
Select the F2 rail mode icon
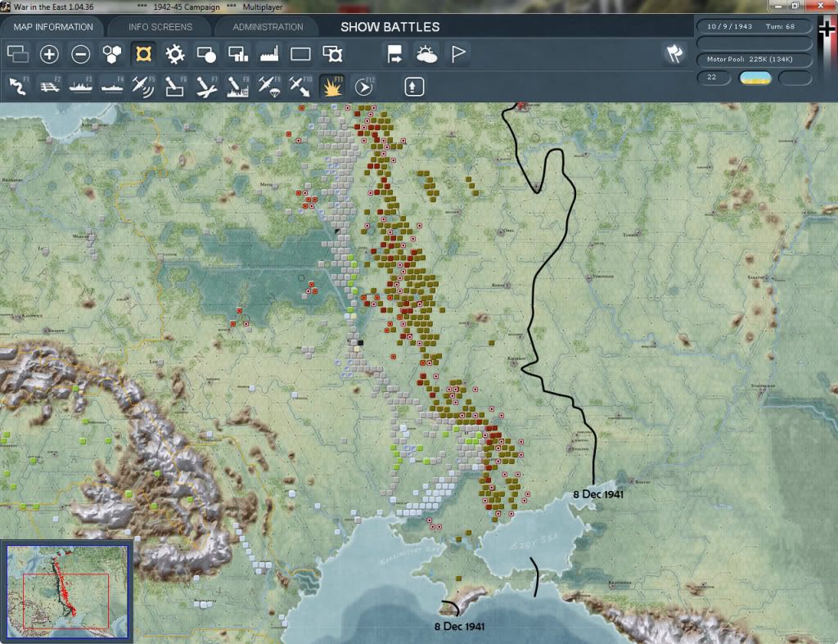pyautogui.click(x=50, y=87)
